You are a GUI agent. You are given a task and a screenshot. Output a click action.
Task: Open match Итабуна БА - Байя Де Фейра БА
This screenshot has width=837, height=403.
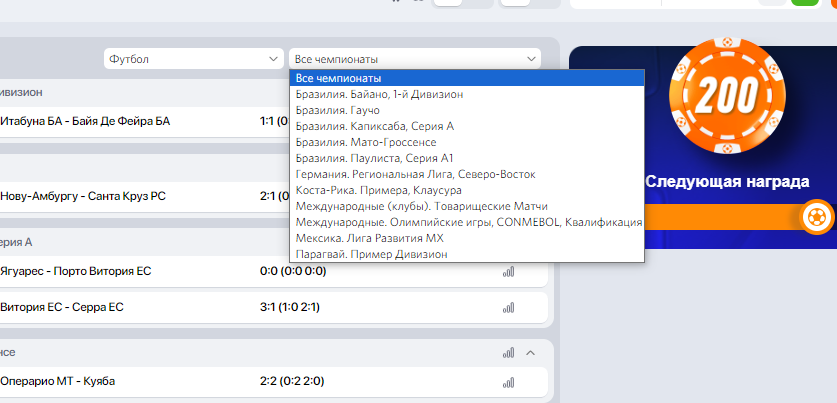[x=85, y=121]
